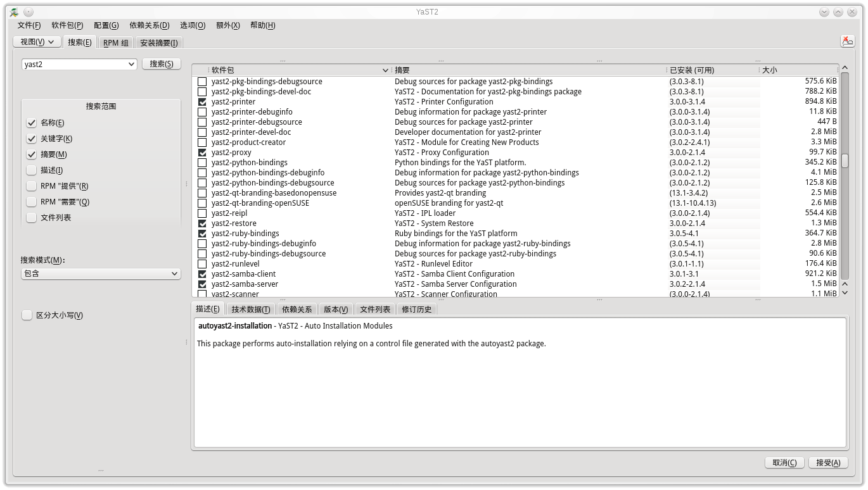Open the 技术数据 detail tab
Viewport: 868px width, 490px height.
tap(251, 310)
